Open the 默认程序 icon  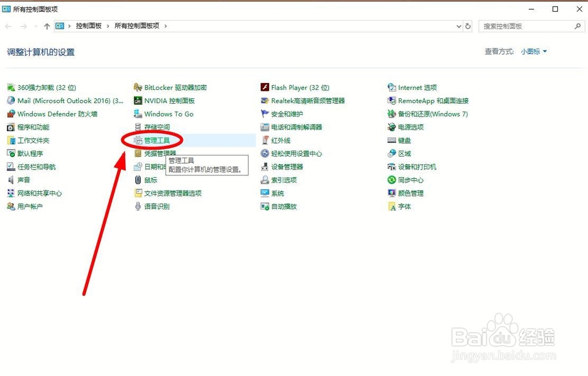coord(11,154)
